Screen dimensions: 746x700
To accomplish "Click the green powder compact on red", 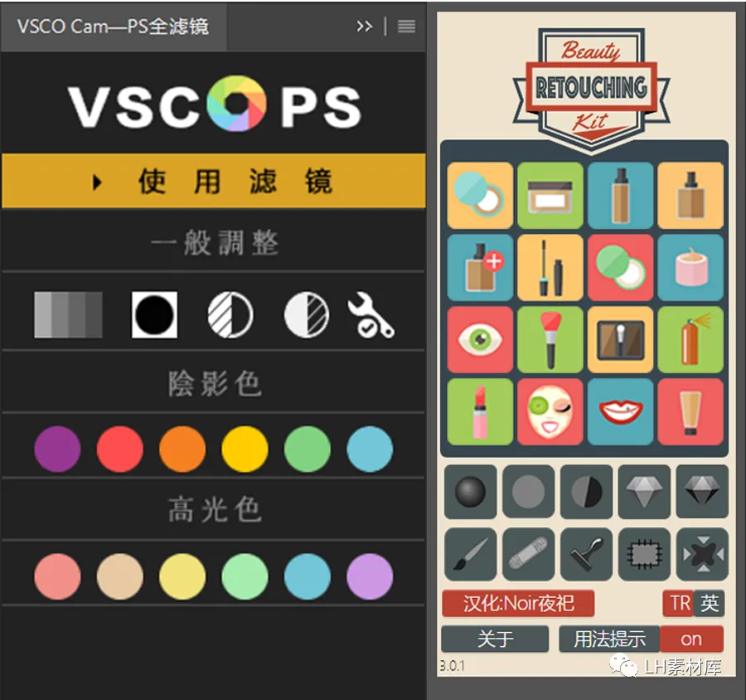I will tap(620, 268).
